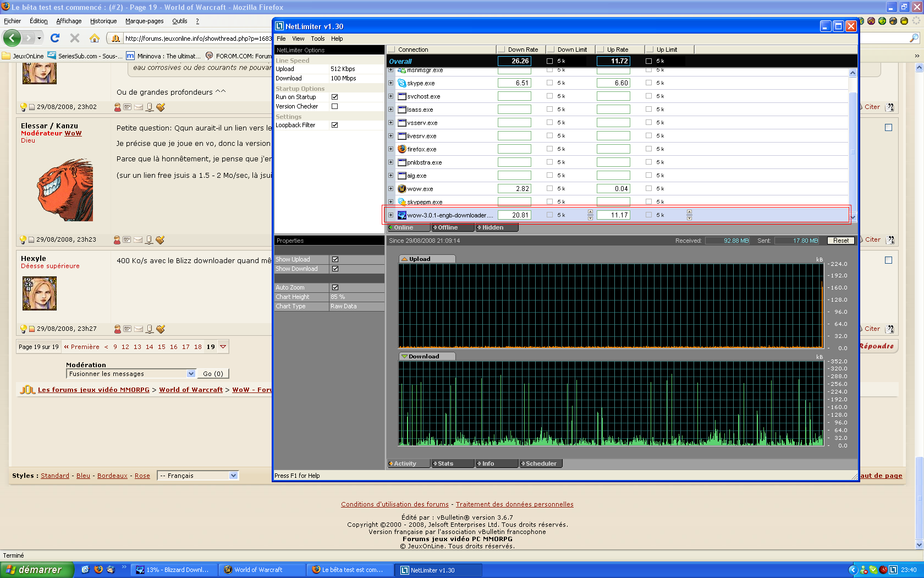Image resolution: width=924 pixels, height=578 pixels.
Task: Click the Down Rate column header
Action: 521,50
